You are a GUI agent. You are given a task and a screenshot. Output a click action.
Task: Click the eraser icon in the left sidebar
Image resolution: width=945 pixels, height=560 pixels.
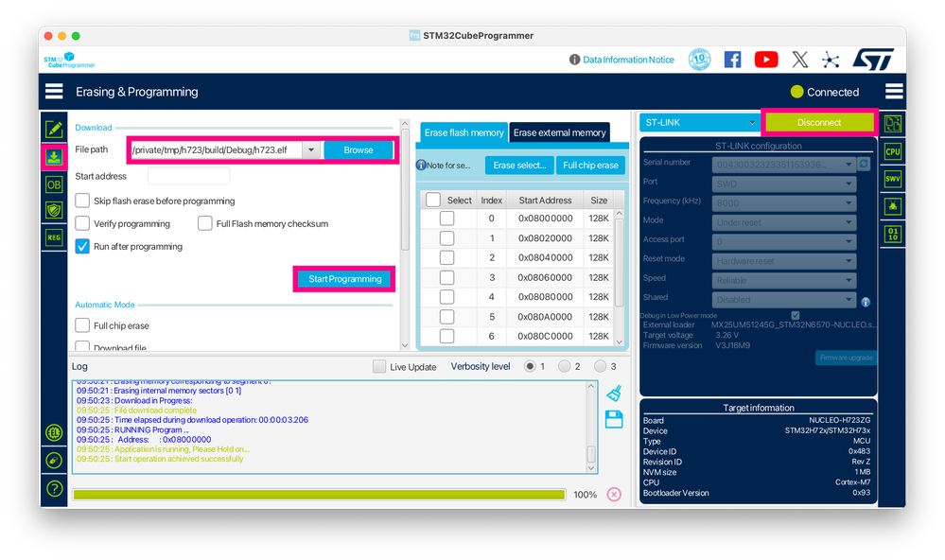click(54, 461)
